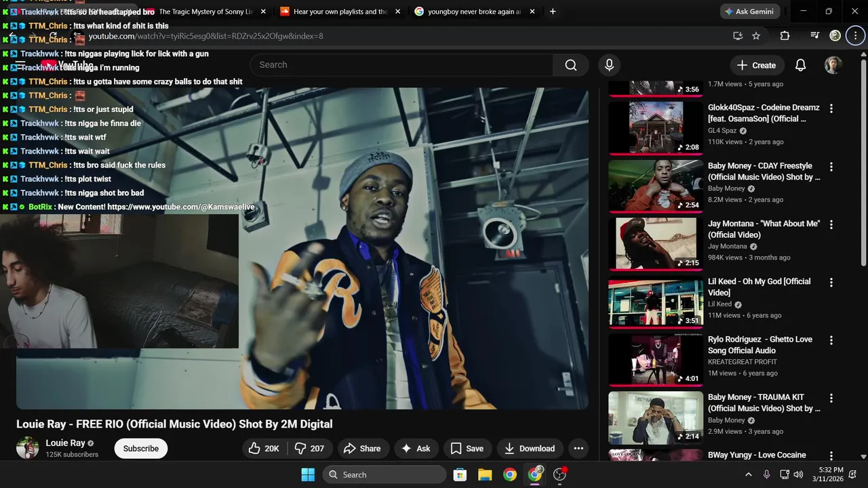This screenshot has width=868, height=488.
Task: Open Louie Ray channel name link
Action: pyautogui.click(x=65, y=443)
